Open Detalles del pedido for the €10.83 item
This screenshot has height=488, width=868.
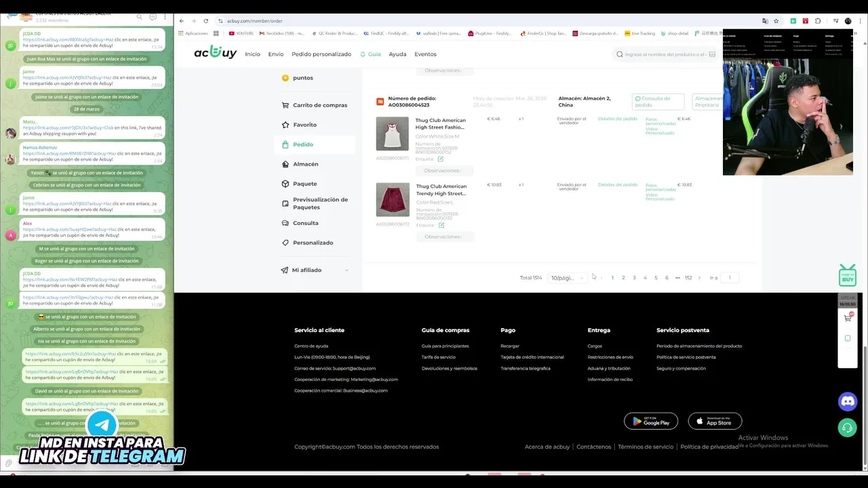pos(618,184)
